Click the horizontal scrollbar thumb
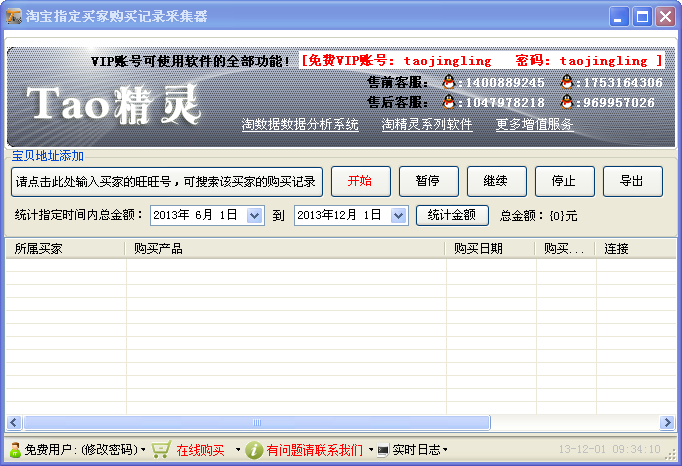The width and height of the screenshot is (682, 466). click(257, 422)
